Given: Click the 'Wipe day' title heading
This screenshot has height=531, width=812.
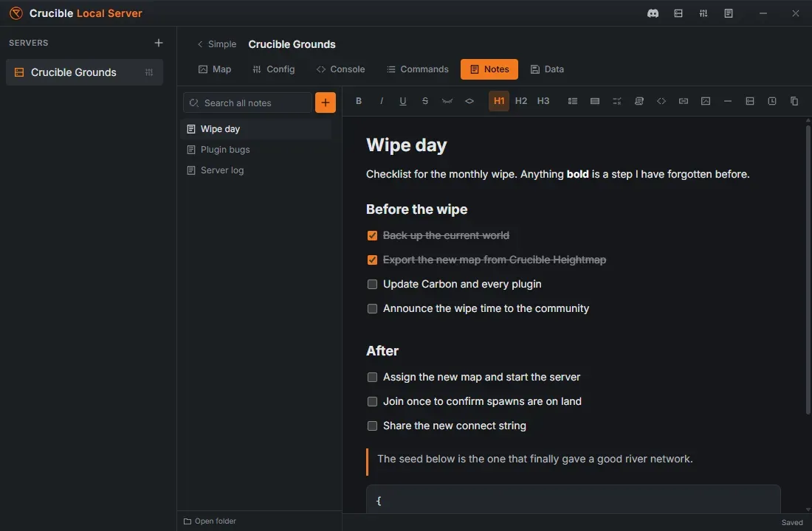Looking at the screenshot, I should point(407,145).
